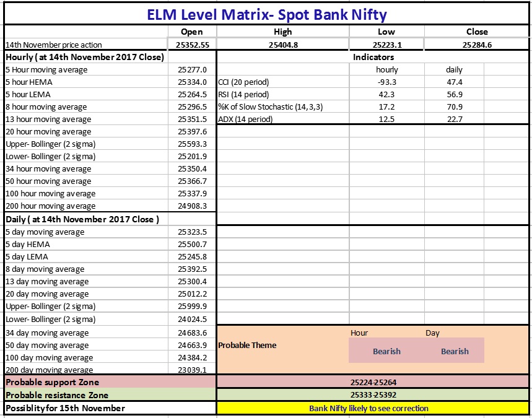Select the daily RSI value 56.9
The image size is (532, 418).
point(455,94)
